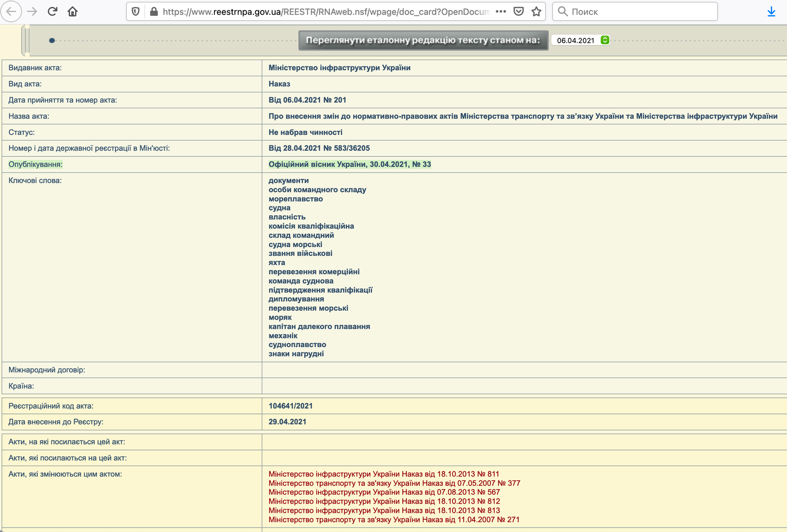787x532 pixels.
Task: Reload the page with the refresh icon
Action: pos(53,11)
